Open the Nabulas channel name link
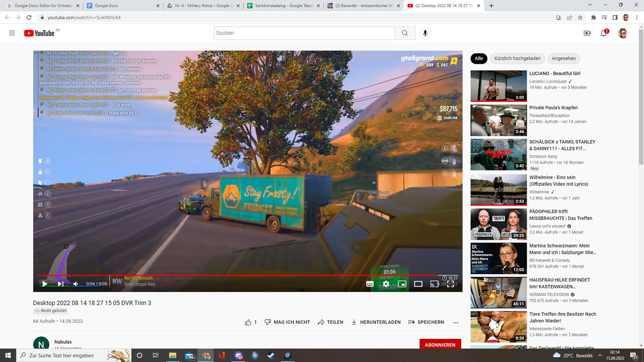 pos(63,342)
